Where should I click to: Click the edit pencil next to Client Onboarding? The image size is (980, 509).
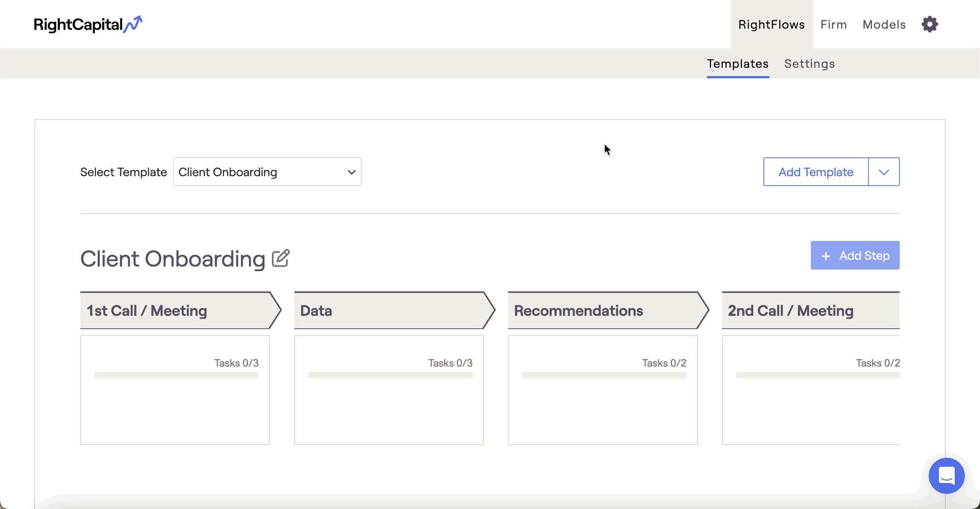pos(281,258)
